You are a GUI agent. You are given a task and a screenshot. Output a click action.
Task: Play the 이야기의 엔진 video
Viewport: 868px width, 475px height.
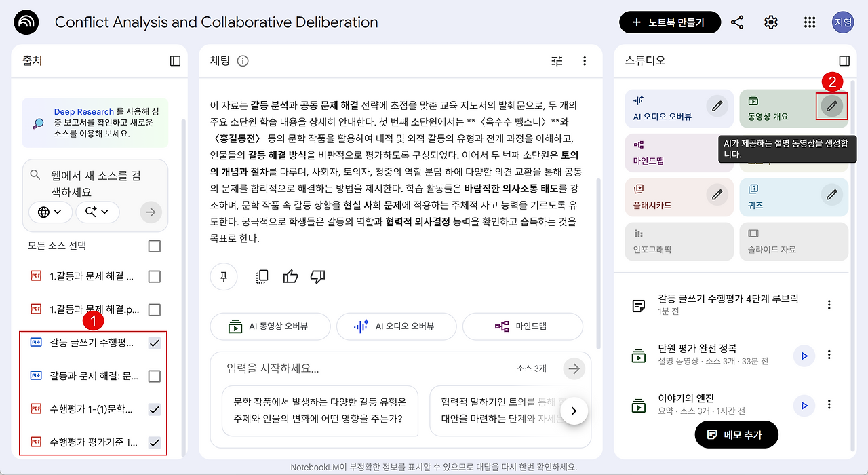[804, 405]
